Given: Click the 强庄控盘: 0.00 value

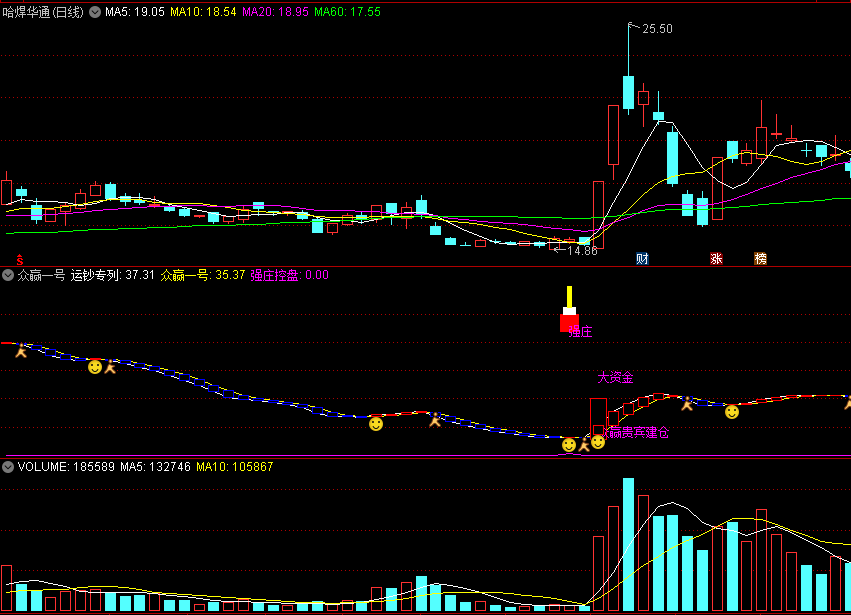Looking at the screenshot, I should point(289,275).
